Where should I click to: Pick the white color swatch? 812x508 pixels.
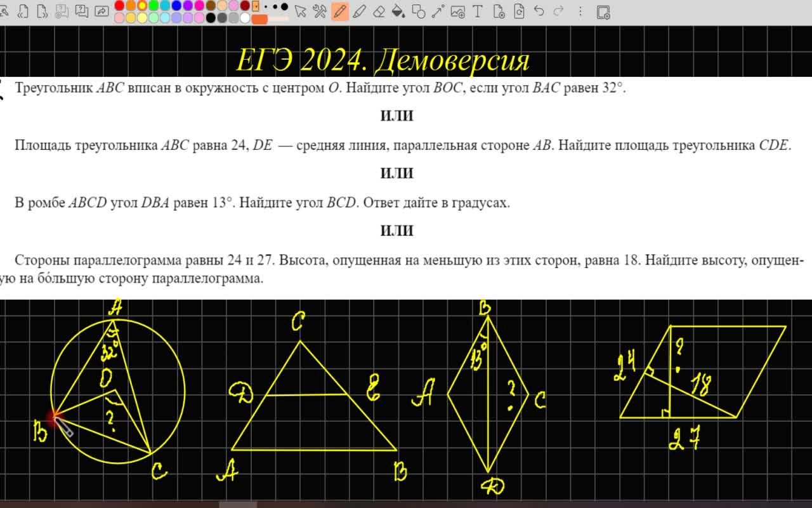[245, 18]
